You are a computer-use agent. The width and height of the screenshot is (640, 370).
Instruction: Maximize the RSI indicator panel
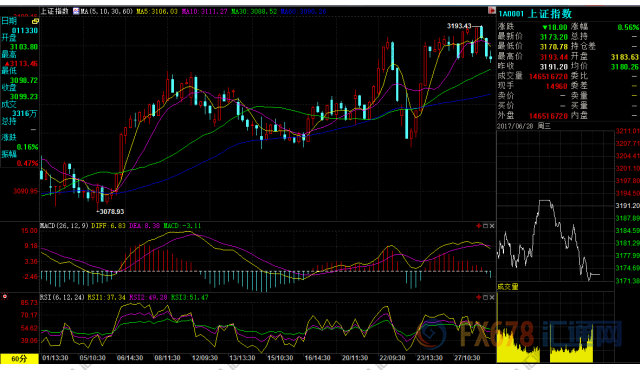pyautogui.click(x=485, y=297)
